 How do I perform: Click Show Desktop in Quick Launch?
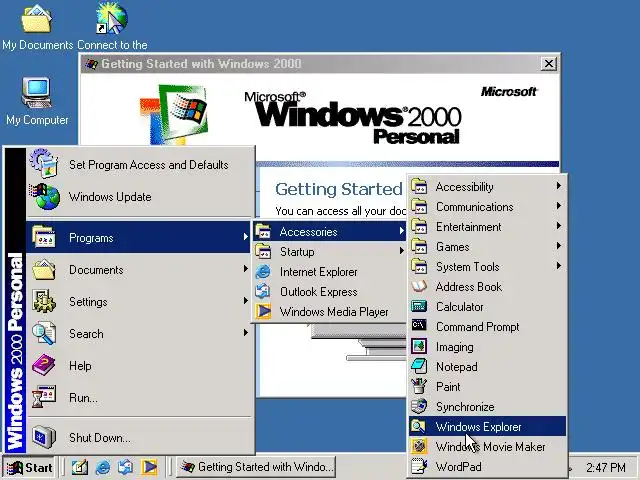tap(80, 467)
